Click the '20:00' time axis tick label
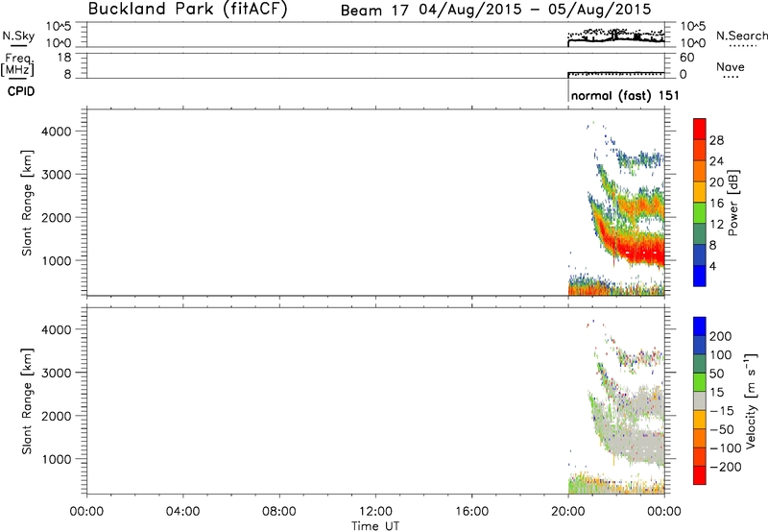The height and width of the screenshot is (532, 768). (x=568, y=512)
